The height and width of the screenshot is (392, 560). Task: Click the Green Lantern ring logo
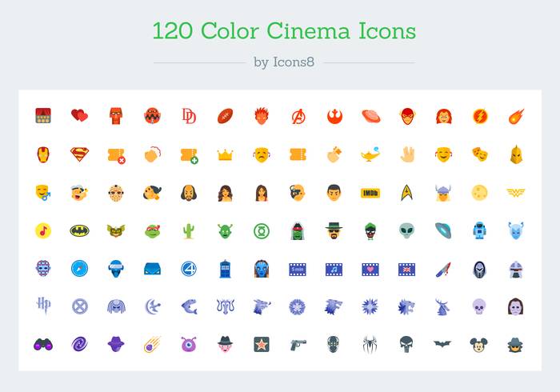[262, 231]
